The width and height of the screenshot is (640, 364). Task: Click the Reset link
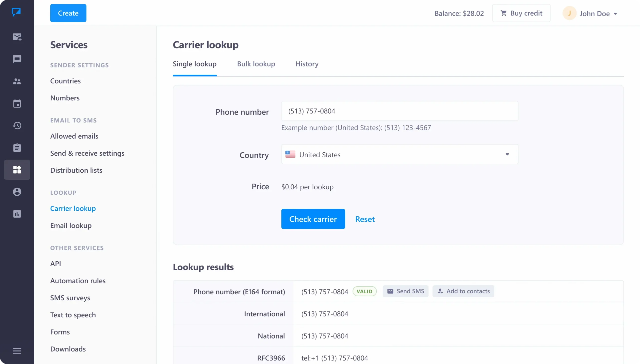click(365, 219)
